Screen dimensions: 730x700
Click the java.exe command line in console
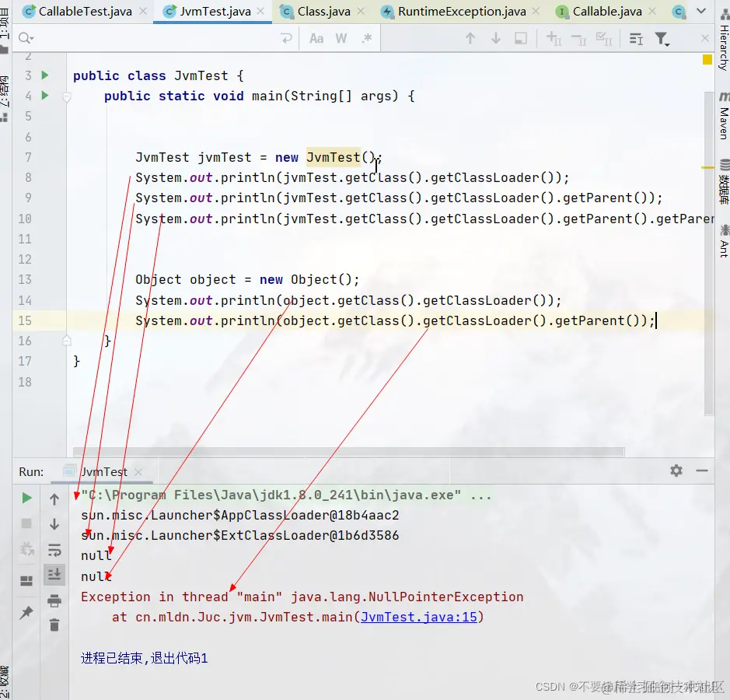286,495
